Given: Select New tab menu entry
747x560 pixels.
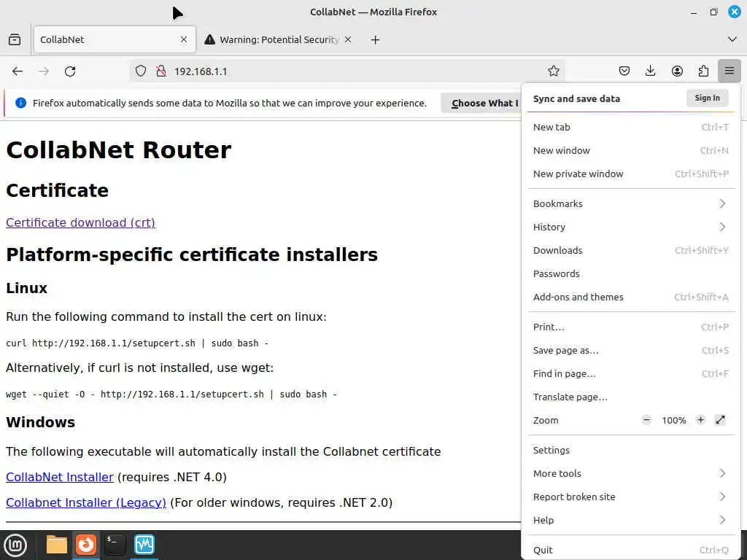Looking at the screenshot, I should point(631,127).
